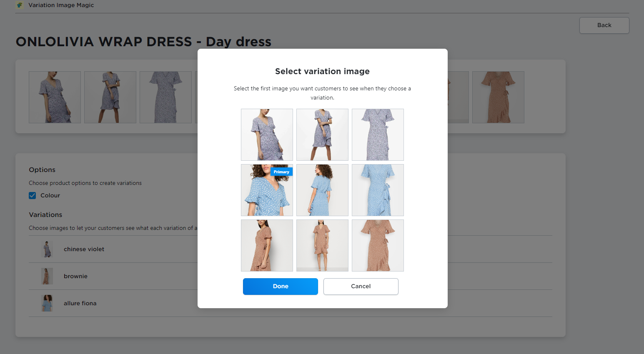This screenshot has height=354, width=644.
Task: Select the blue dress image marked Primary
Action: [267, 190]
